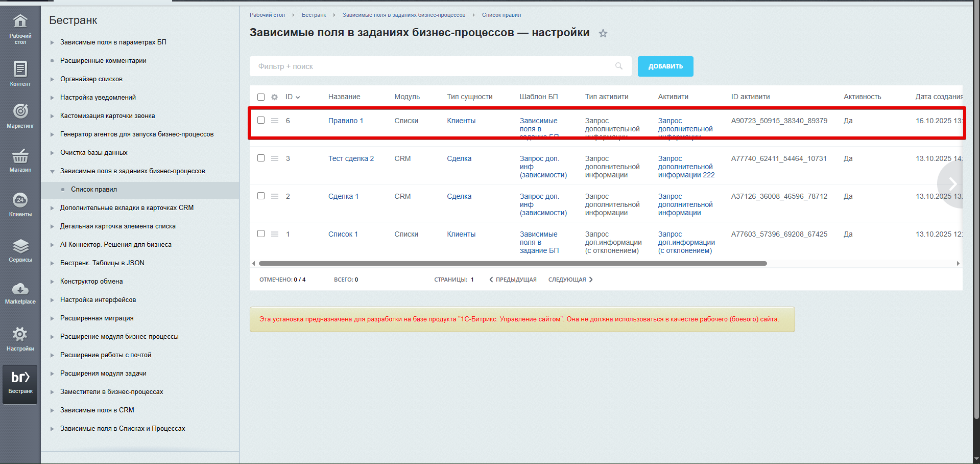Open the ID column sort dropdown
Viewport: 980px width, 464px height.
(x=298, y=97)
